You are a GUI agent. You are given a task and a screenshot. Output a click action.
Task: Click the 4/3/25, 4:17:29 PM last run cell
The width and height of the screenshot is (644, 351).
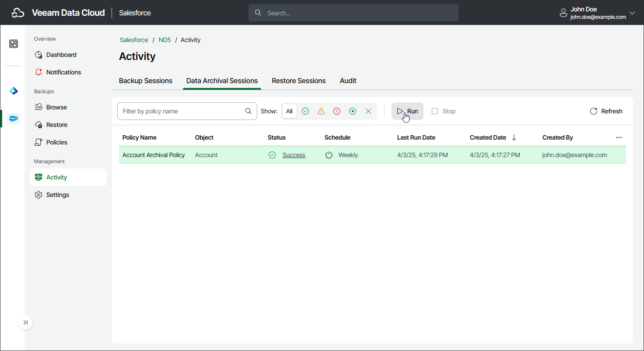[423, 155]
